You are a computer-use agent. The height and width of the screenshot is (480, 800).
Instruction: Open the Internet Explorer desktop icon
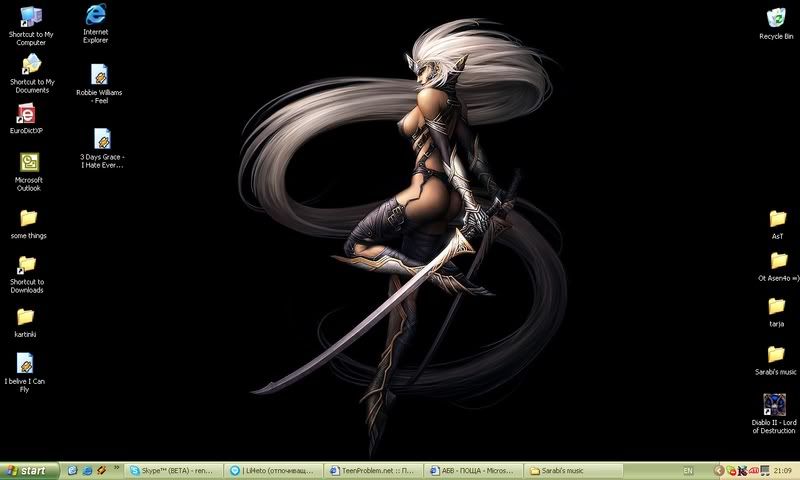tap(96, 16)
